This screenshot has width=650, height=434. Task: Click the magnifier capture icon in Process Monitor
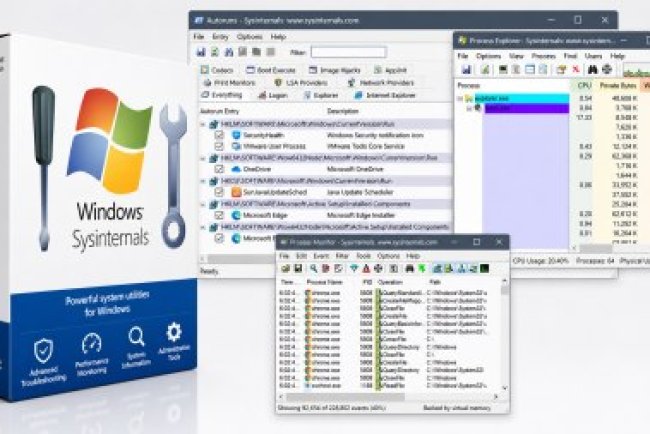(313, 269)
